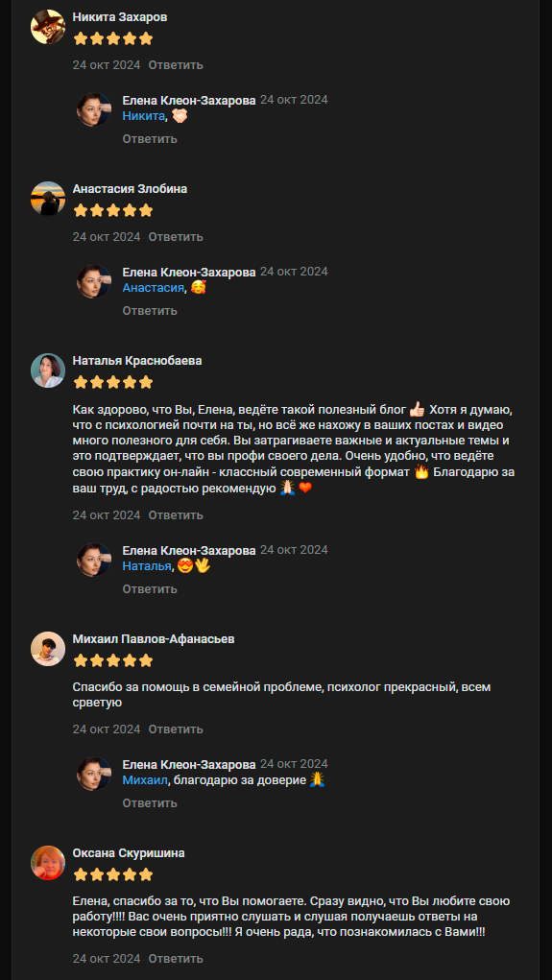Screen dimensions: 552x980
Task: Click Ответить under Наталья Краснобаева's review
Action: click(176, 515)
